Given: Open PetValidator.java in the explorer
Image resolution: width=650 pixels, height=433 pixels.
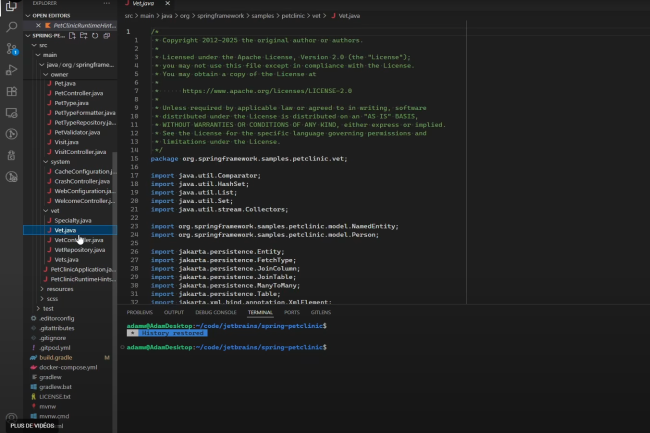Looking at the screenshot, I should coord(77,133).
